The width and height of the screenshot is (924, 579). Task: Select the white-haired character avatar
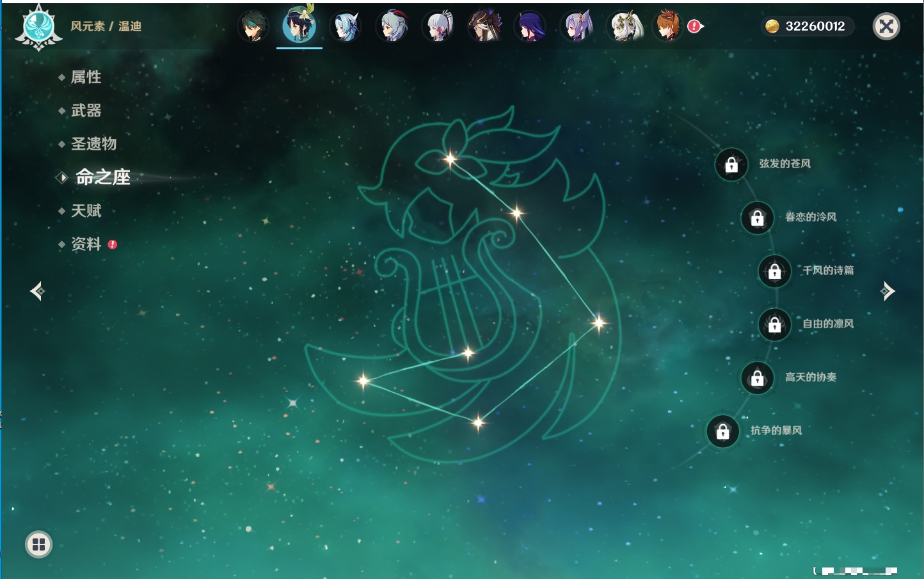[624, 27]
